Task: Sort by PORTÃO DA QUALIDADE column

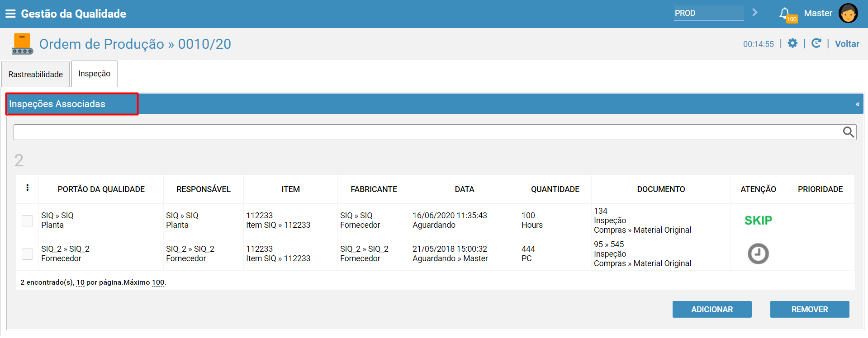Action: (x=101, y=189)
